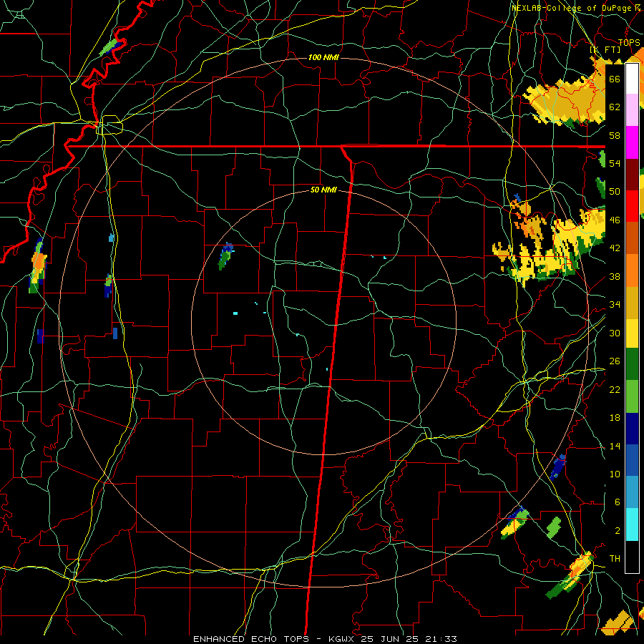Select the 18 value in the legend
Image resolution: width=644 pixels, height=644 pixels.
click(615, 418)
